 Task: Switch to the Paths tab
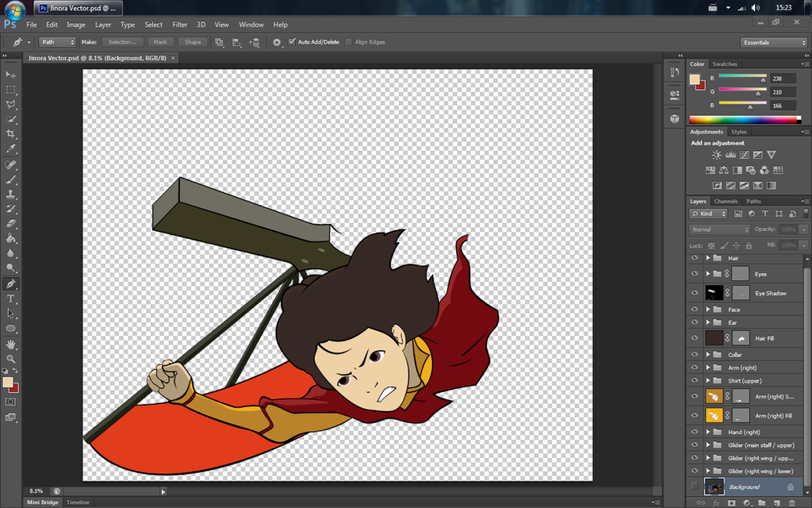(753, 201)
